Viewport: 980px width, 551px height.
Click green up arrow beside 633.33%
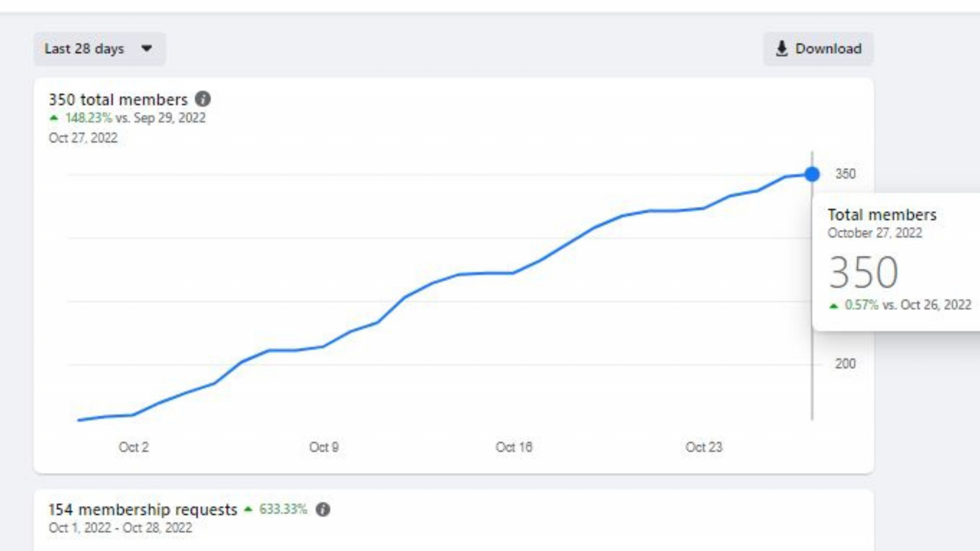tap(248, 509)
